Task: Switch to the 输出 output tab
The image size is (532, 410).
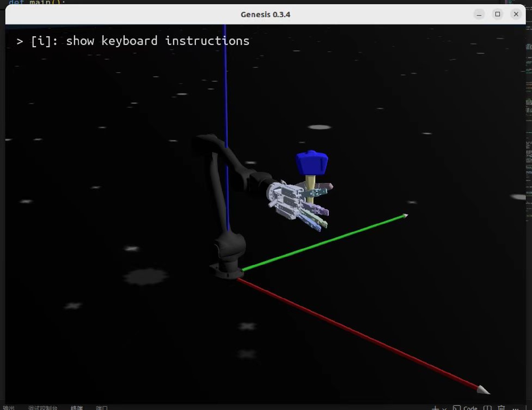Action: (9, 408)
